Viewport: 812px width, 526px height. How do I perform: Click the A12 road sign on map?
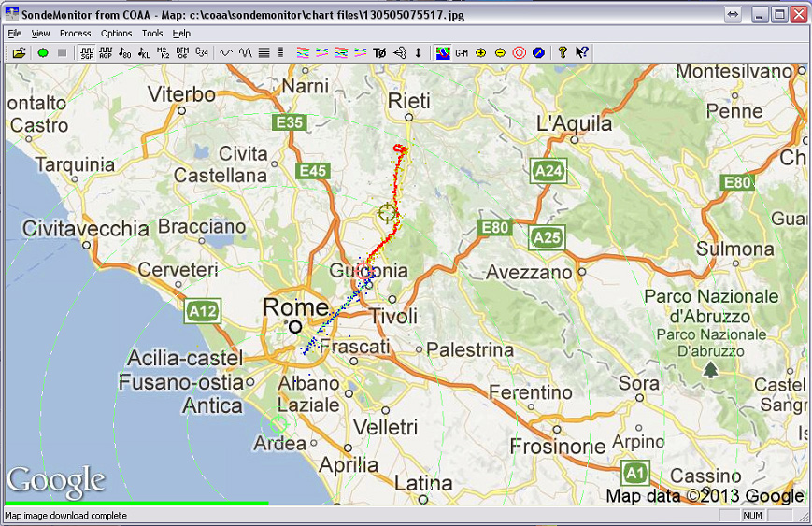(203, 311)
